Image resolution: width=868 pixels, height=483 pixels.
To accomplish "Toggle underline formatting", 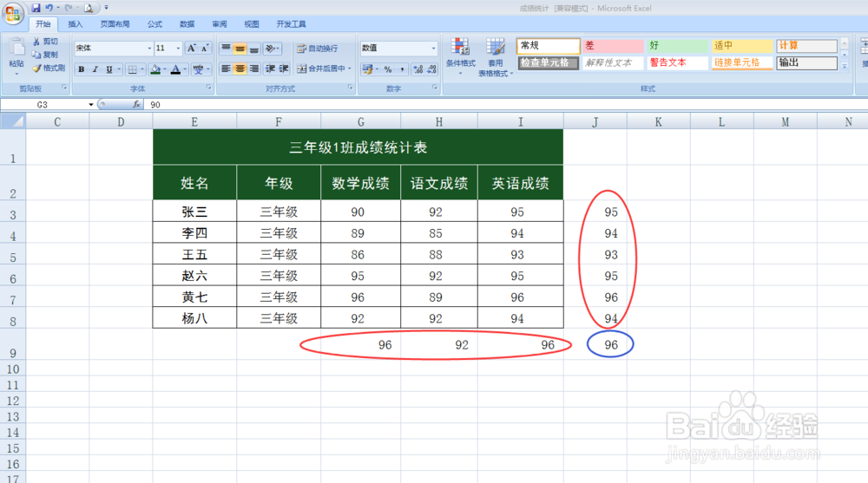I will coord(109,69).
